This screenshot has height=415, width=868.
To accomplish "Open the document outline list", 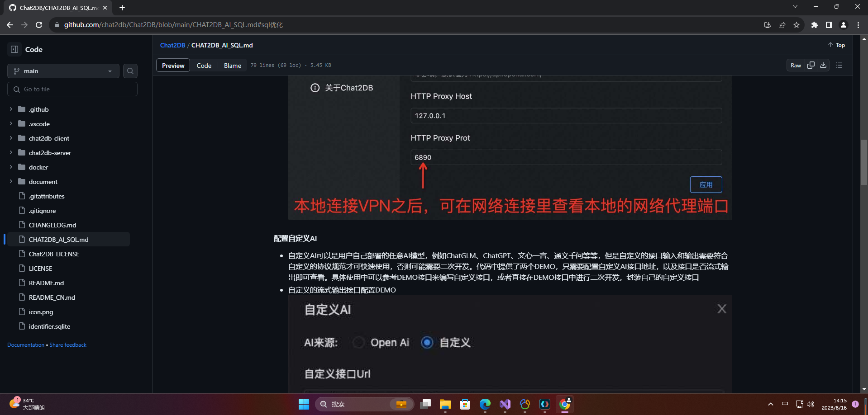I will [839, 66].
